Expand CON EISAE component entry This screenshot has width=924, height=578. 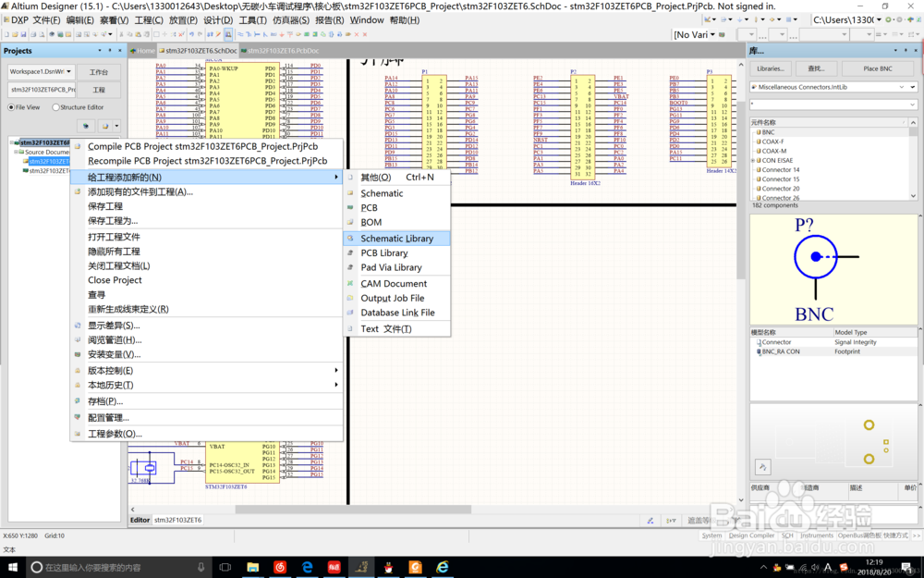pyautogui.click(x=753, y=160)
